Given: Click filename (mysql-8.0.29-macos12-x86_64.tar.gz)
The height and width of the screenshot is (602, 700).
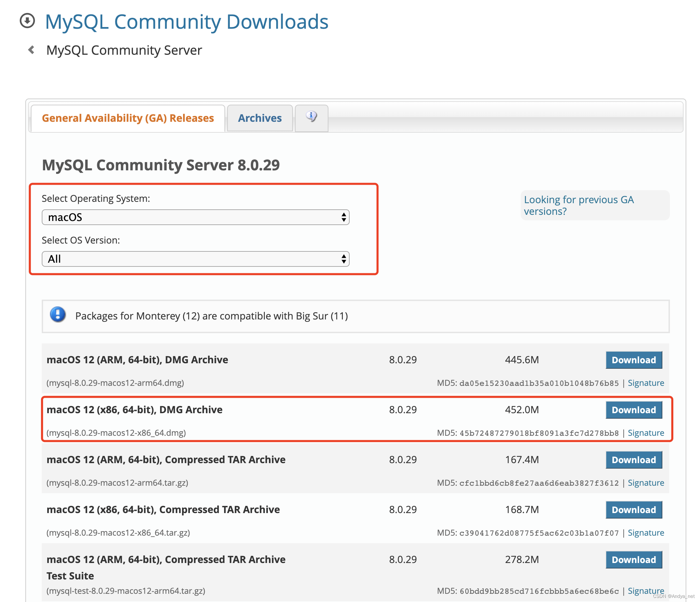Looking at the screenshot, I should coord(118,533).
